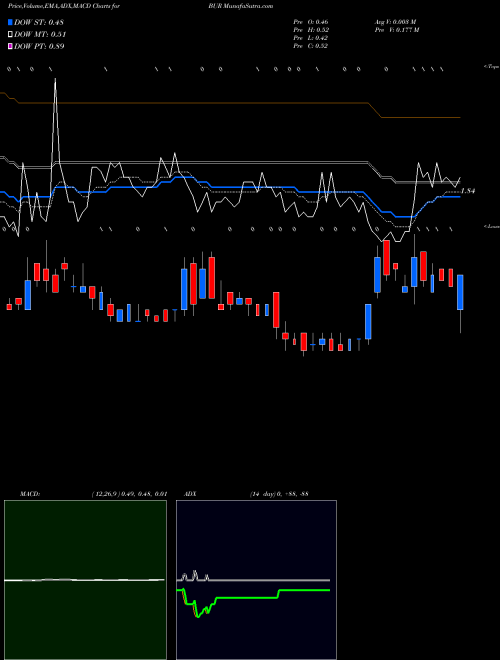Viewport: 500px width, 660px height.
Task: Click the MACD parameters '(12,26,9) 0.49, 0.48, 0.01'
Action: (x=129, y=494)
